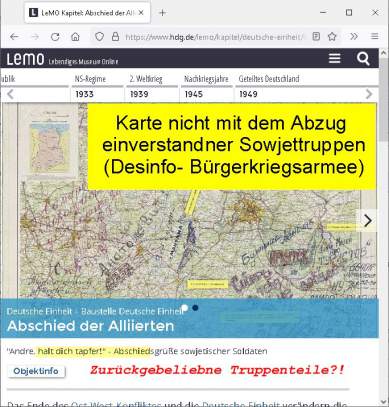This screenshot has height=407, width=389.
Task: Go back with the browser arrow
Action: (x=14, y=37)
